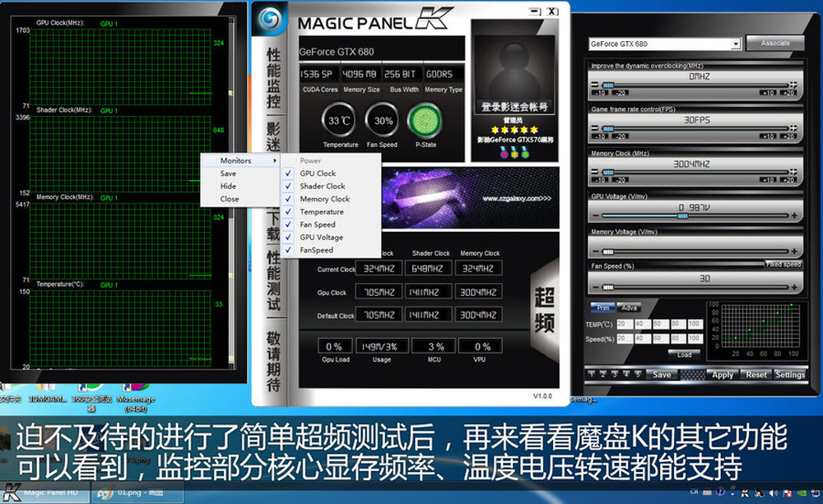The width and height of the screenshot is (823, 504).
Task: Open the www.szgalaxy.com link
Action: pyautogui.click(x=517, y=199)
